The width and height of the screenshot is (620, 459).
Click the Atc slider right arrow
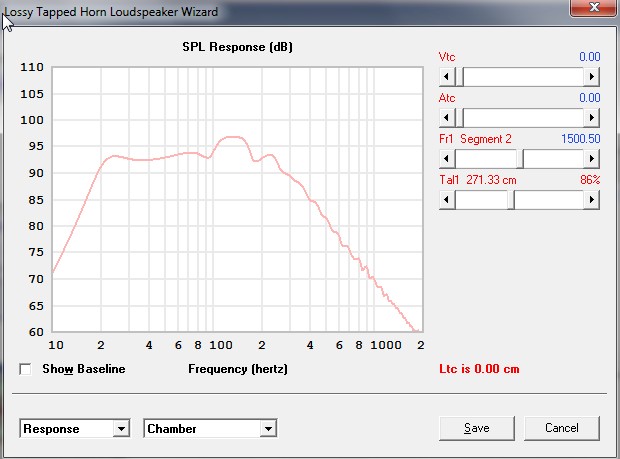coord(592,117)
